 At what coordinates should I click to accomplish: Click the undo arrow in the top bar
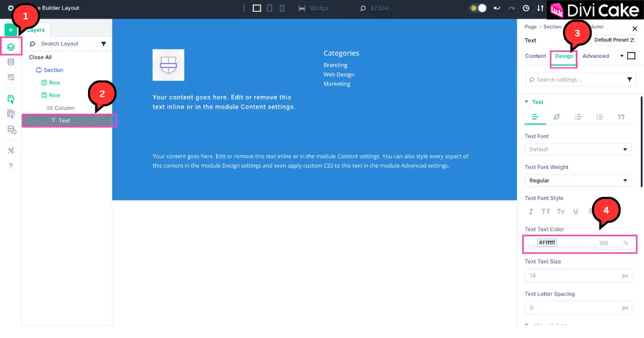point(497,8)
